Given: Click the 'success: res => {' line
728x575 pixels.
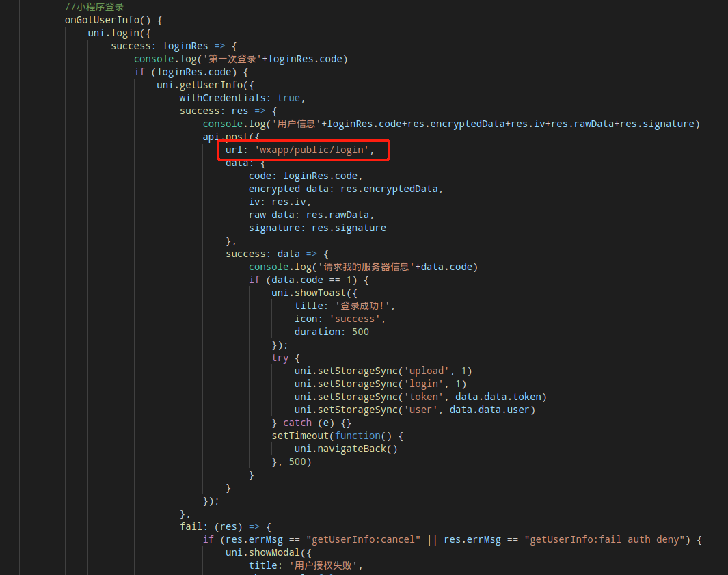Looking at the screenshot, I should coord(228,111).
